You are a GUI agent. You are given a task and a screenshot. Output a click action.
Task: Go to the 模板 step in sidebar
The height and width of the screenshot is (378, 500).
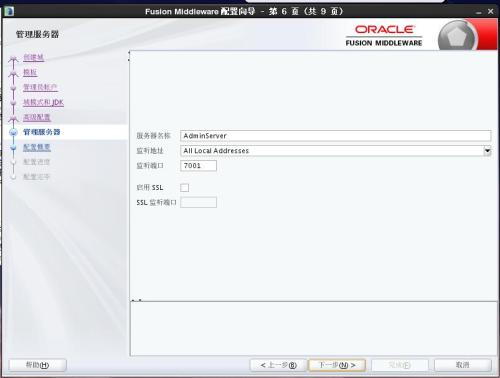coord(30,72)
